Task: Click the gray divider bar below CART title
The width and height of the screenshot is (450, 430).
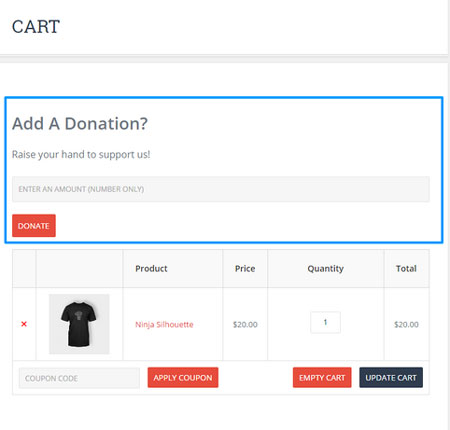Action: tap(224, 59)
